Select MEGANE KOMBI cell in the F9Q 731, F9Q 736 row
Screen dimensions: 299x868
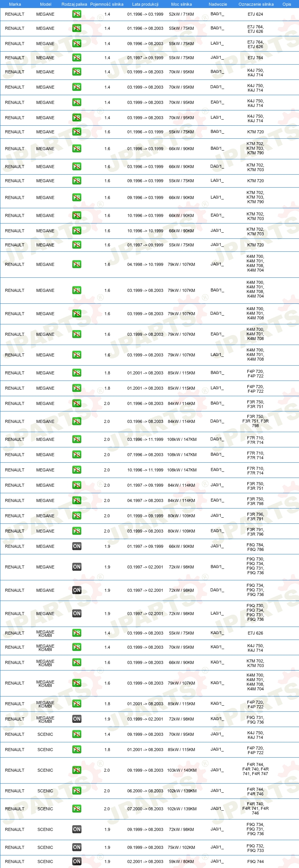tap(45, 719)
